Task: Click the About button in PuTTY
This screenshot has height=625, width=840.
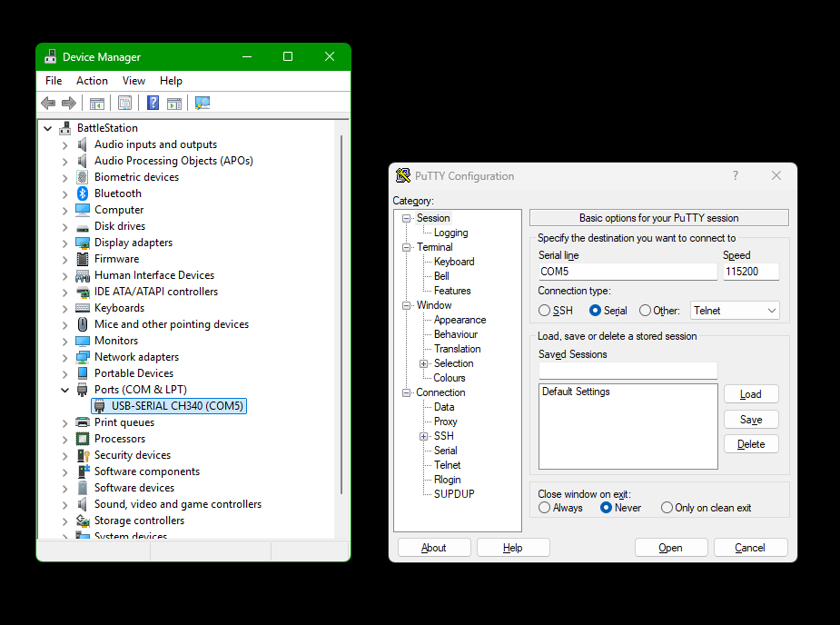Action: pyautogui.click(x=434, y=548)
